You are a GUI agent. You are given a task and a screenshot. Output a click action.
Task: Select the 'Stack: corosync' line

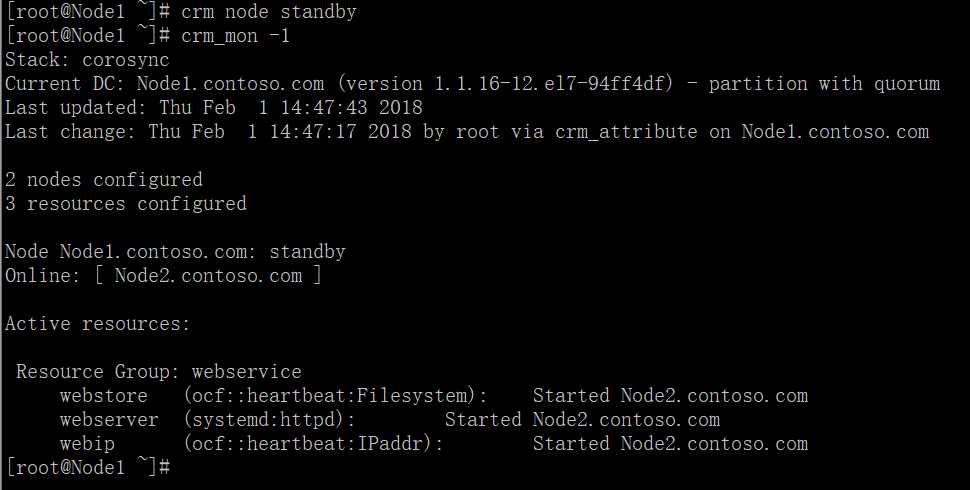pyautogui.click(x=87, y=60)
